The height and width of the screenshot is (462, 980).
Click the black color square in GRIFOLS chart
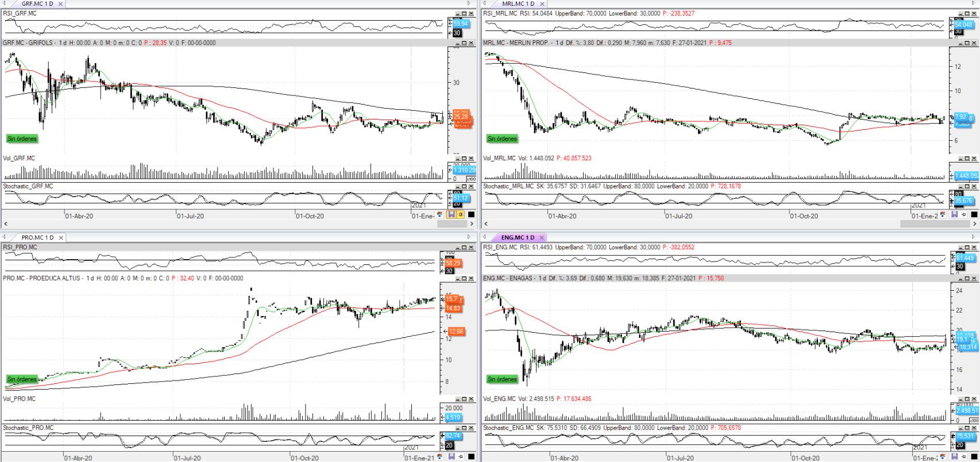click(471, 214)
